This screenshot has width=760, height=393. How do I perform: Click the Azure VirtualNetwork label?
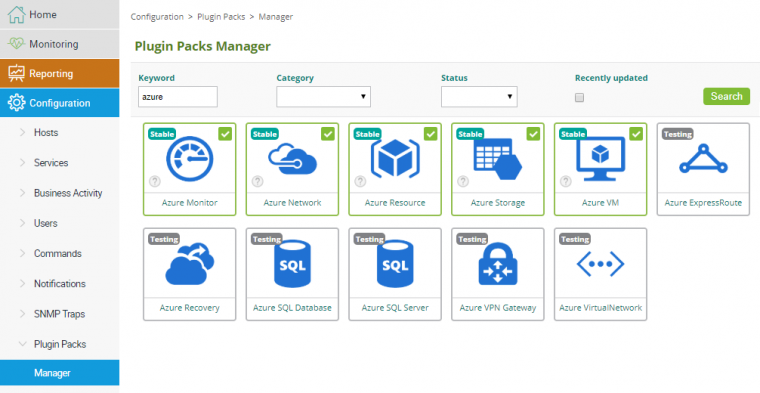click(x=601, y=308)
